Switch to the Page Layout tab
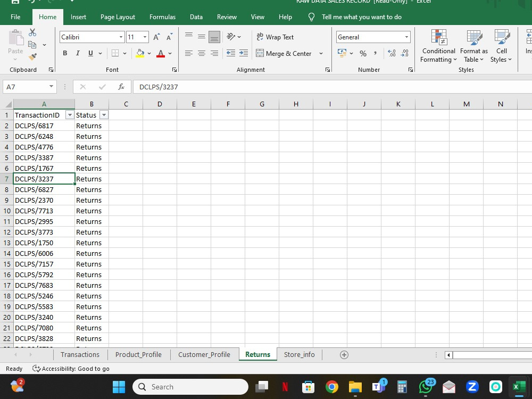The image size is (532, 399). (x=118, y=17)
